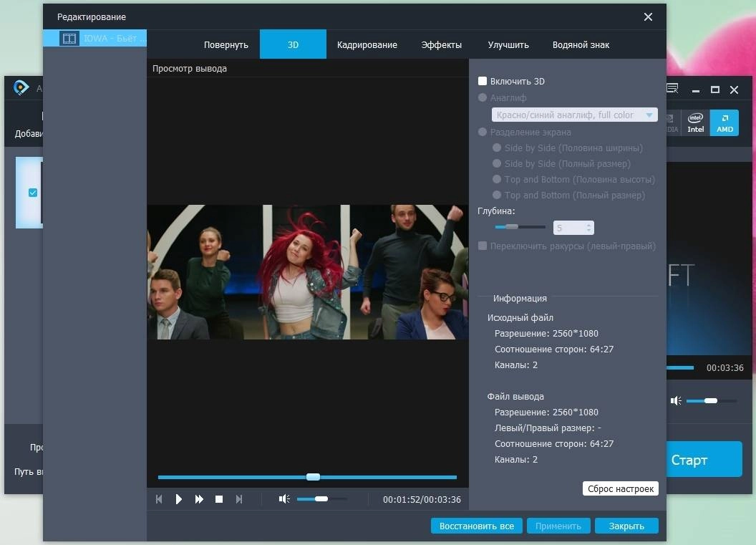Choose Top and Bottom (Полный размер)
Screen dimensions: 756x545
click(x=497, y=195)
